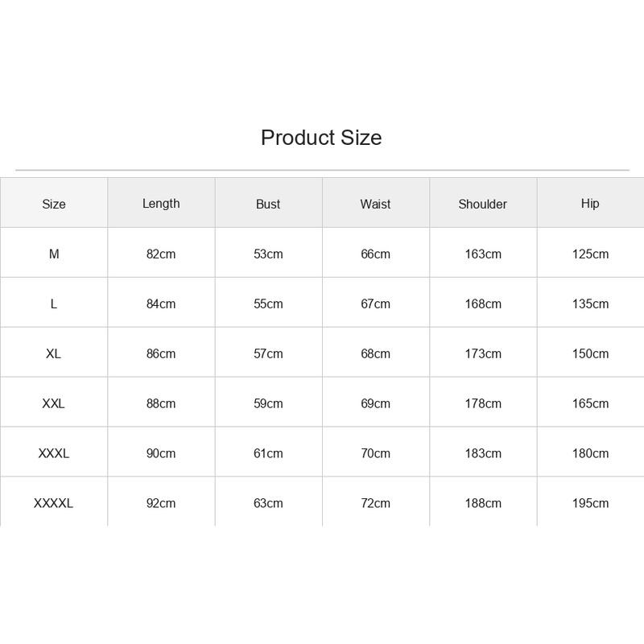
Task: Select the Waist column header
Action: (375, 204)
